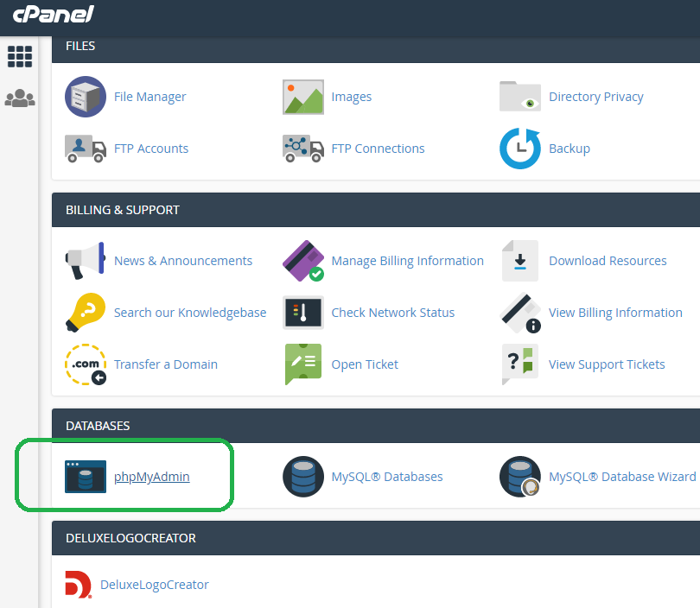The height and width of the screenshot is (608, 700).
Task: Open the sidebar grid home icon
Action: tap(19, 57)
